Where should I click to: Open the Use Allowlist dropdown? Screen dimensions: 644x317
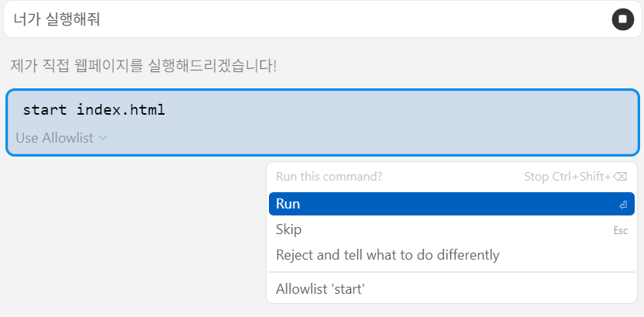(x=61, y=138)
